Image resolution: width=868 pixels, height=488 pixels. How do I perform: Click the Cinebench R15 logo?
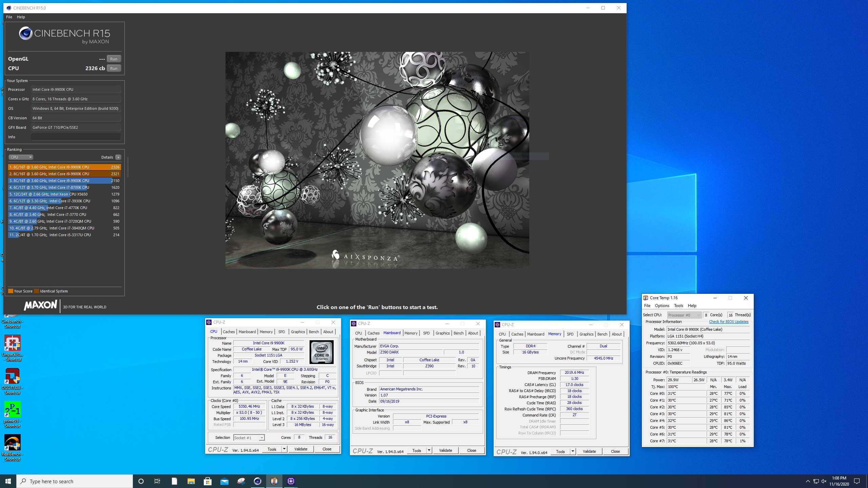pos(64,35)
